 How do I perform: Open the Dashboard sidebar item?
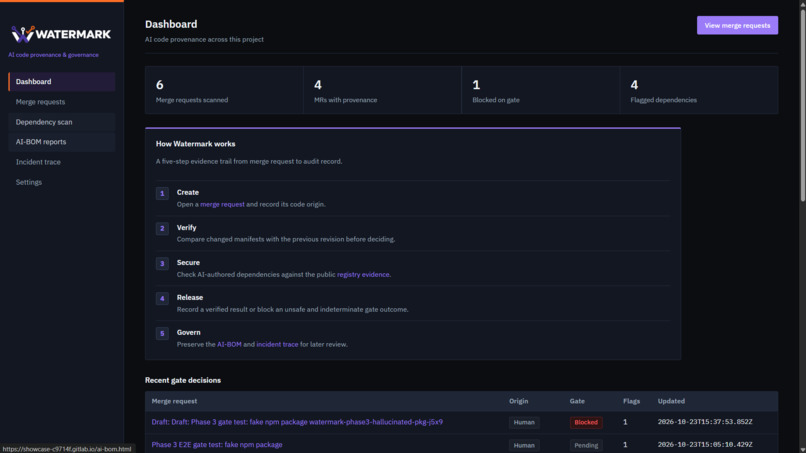click(x=62, y=82)
